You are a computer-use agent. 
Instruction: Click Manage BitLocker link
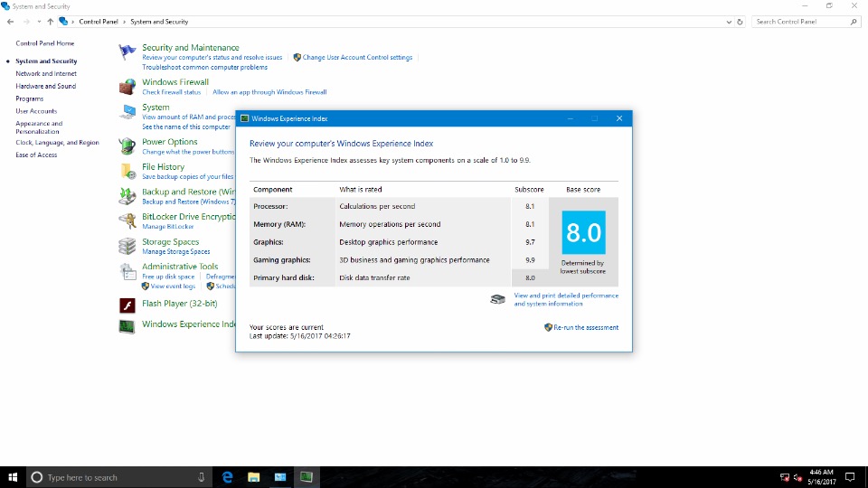tap(168, 227)
